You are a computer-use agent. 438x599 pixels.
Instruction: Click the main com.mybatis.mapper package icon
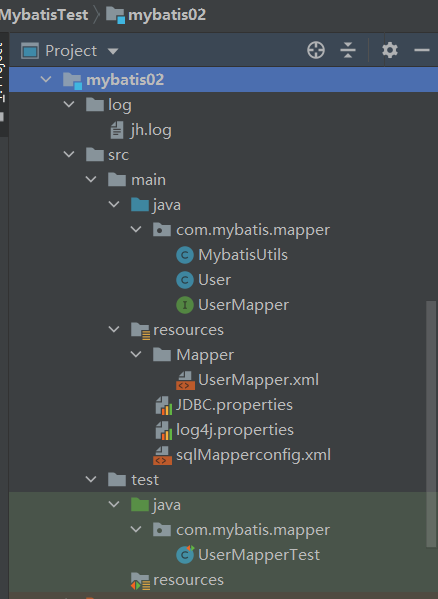[x=162, y=230]
